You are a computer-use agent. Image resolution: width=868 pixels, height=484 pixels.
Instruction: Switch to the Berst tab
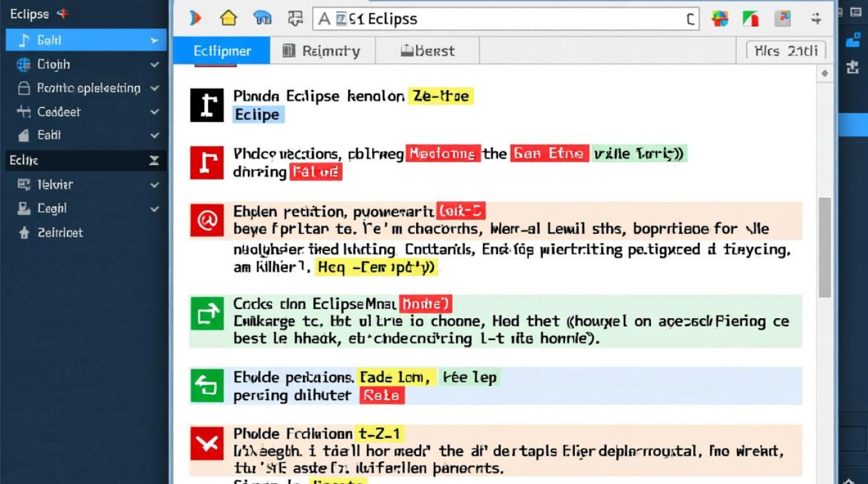click(427, 51)
